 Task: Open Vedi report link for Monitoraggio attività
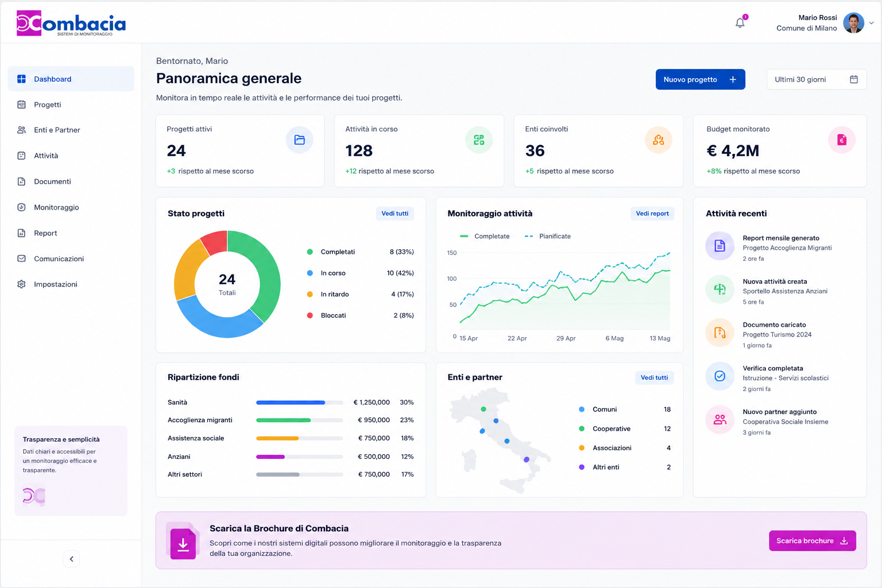pyautogui.click(x=652, y=214)
